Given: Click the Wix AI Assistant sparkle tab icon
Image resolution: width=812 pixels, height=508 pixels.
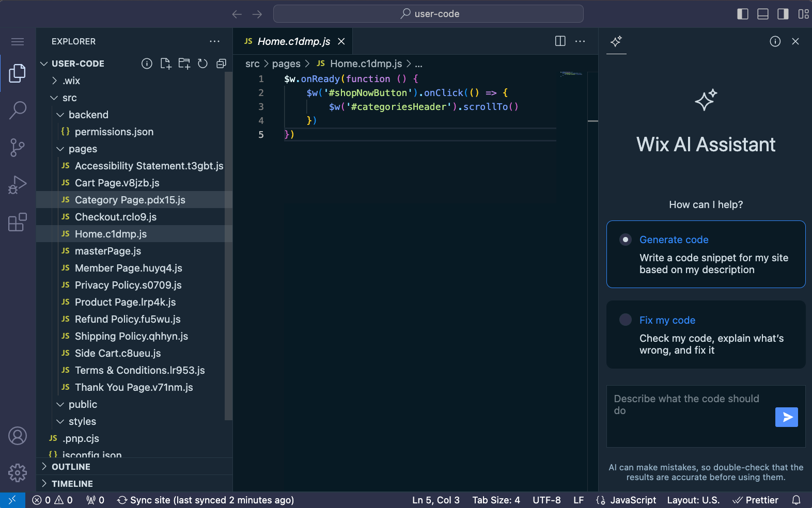Looking at the screenshot, I should pyautogui.click(x=616, y=41).
